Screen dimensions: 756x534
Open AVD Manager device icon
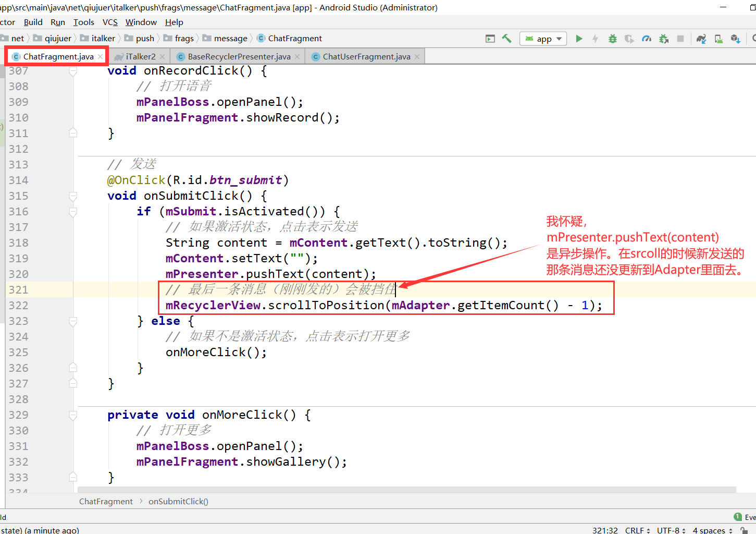point(718,39)
